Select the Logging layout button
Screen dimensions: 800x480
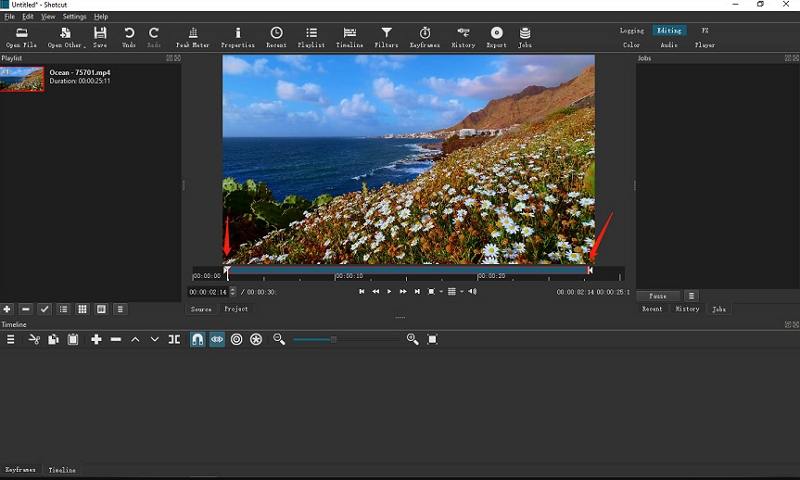click(631, 31)
